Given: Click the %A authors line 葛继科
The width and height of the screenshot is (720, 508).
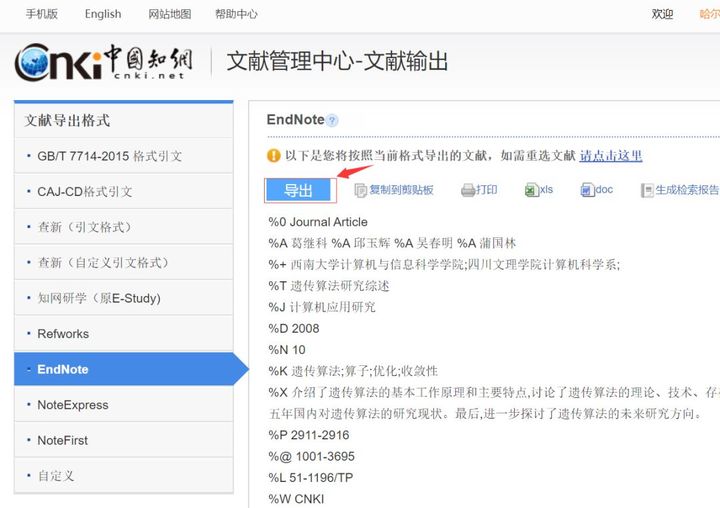Looking at the screenshot, I should point(392,243).
